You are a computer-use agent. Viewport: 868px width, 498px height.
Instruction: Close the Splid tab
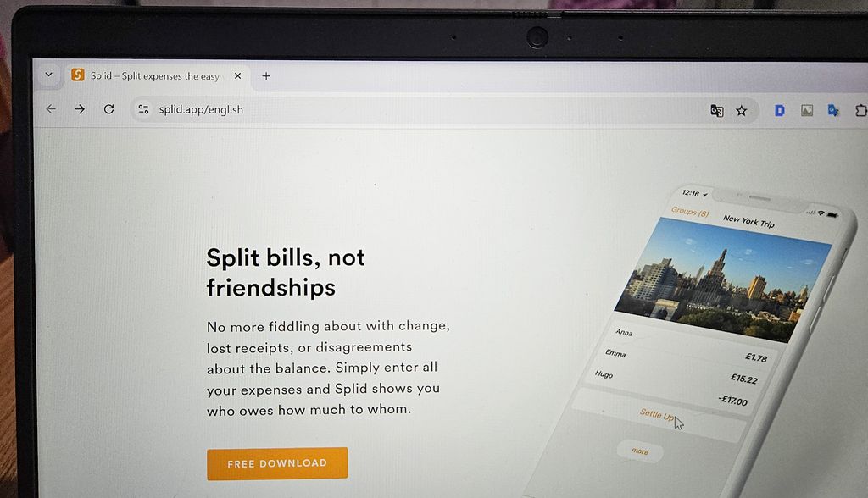point(237,76)
